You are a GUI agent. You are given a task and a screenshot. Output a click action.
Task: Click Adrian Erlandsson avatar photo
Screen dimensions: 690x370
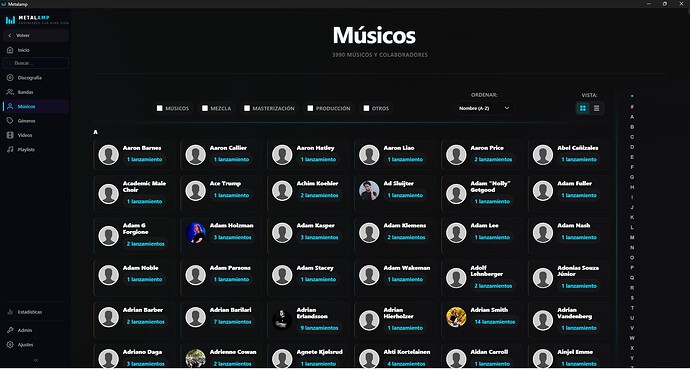tap(282, 320)
